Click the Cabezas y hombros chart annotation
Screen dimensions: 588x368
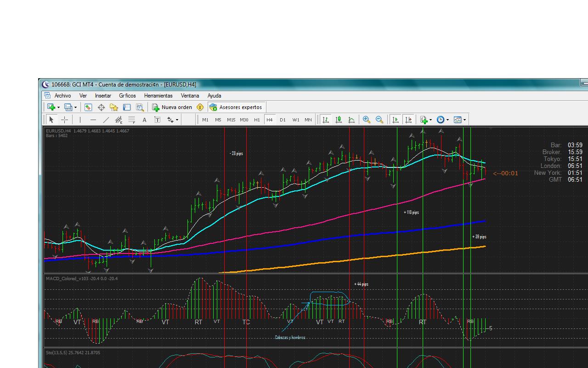pos(290,338)
